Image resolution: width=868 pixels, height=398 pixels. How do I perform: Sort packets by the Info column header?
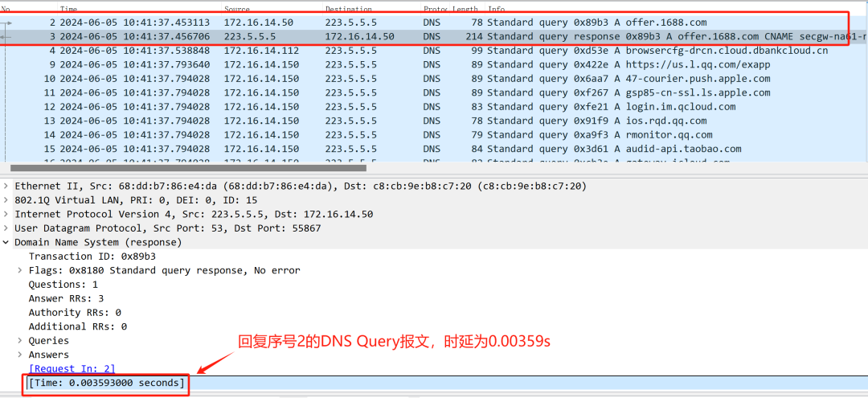pos(497,9)
